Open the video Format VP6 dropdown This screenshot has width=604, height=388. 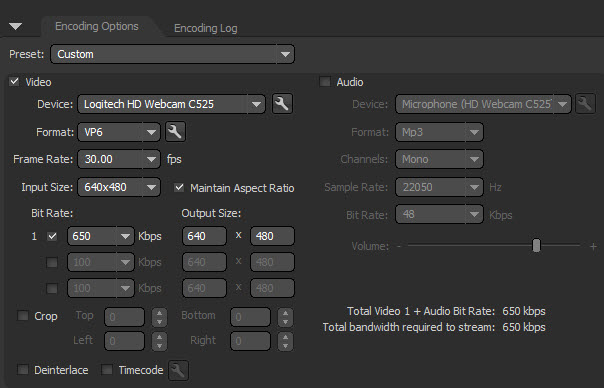(119, 132)
